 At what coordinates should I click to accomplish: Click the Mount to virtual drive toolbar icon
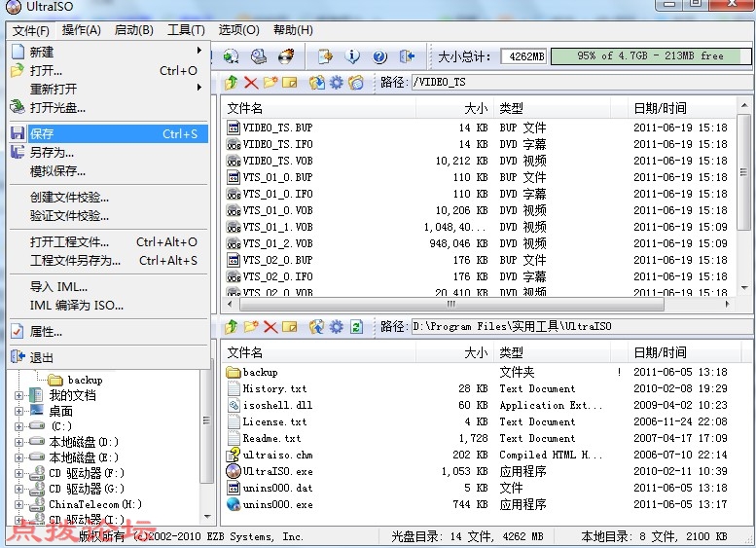click(259, 56)
